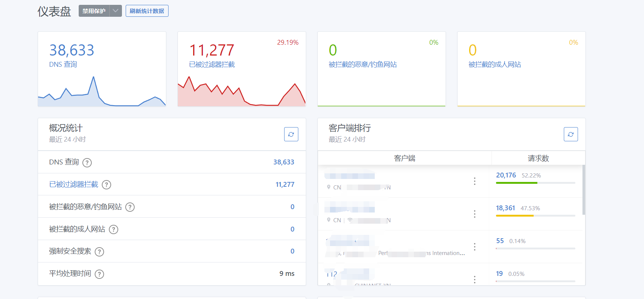The height and width of the screenshot is (299, 644).
Task: Click the 请求数 column header
Action: pyautogui.click(x=538, y=158)
